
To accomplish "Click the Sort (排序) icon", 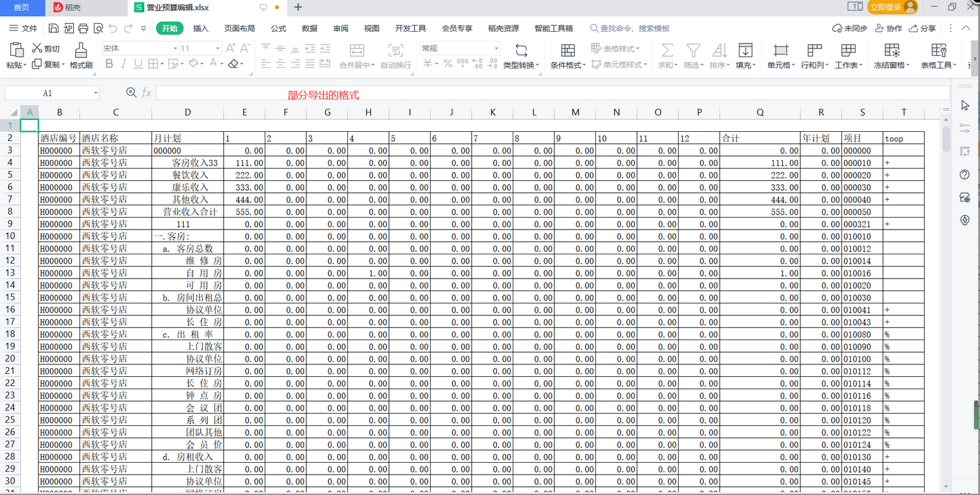I will (719, 50).
